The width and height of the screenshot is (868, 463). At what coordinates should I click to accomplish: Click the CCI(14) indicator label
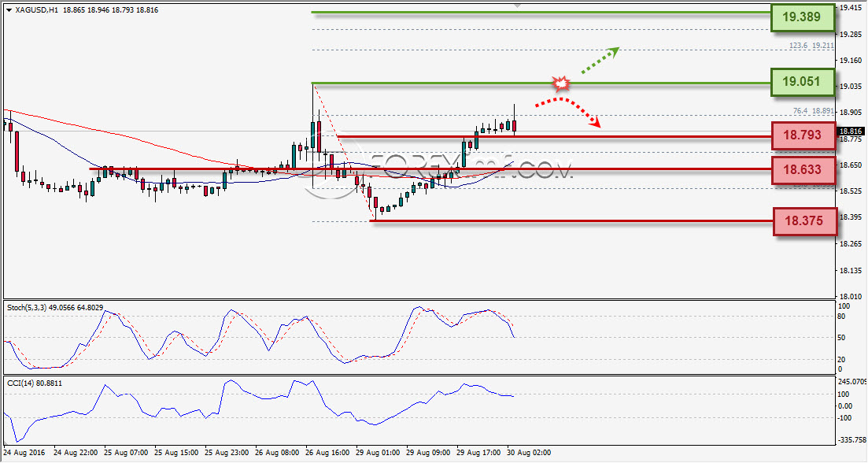click(x=35, y=383)
